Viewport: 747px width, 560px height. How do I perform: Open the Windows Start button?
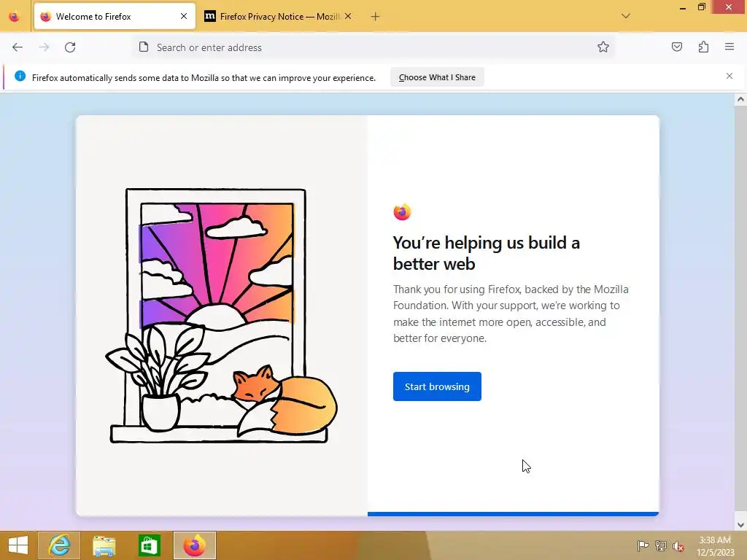pyautogui.click(x=18, y=545)
